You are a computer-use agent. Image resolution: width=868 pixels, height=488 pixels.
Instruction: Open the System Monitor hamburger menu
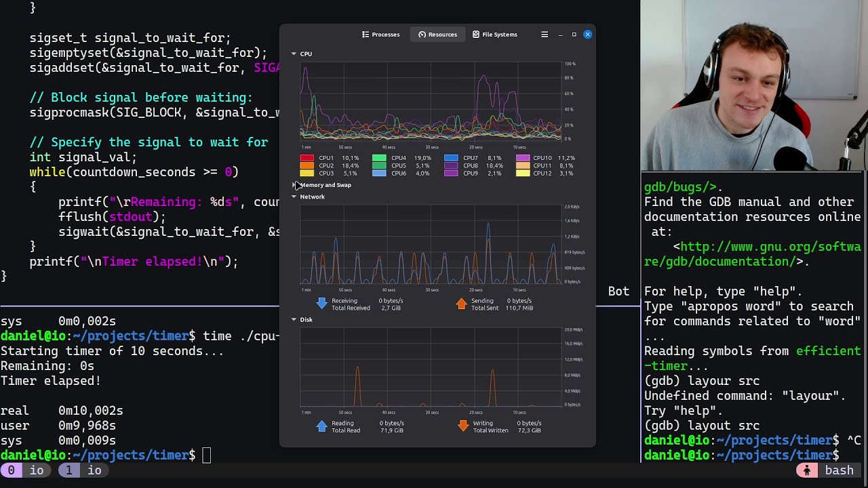(544, 35)
